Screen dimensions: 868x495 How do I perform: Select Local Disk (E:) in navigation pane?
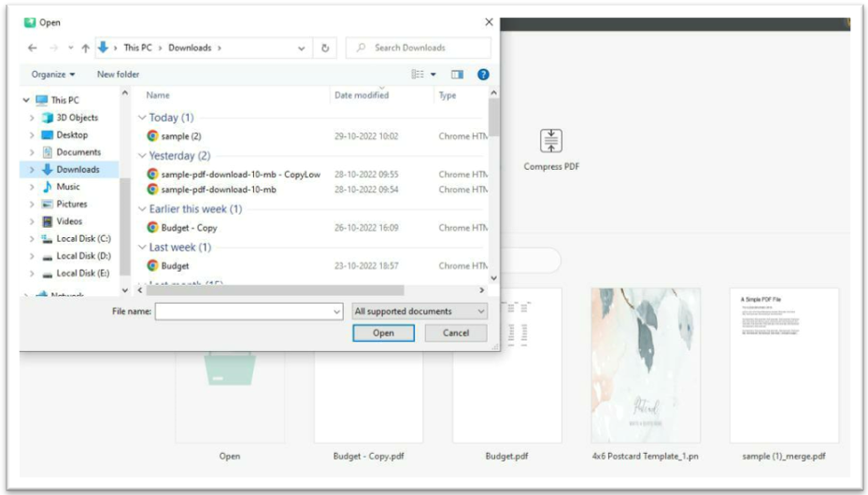point(83,274)
